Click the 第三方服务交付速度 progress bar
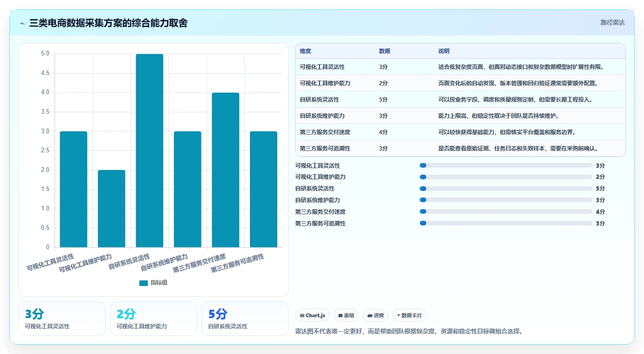The height and width of the screenshot is (354, 644). click(506, 212)
